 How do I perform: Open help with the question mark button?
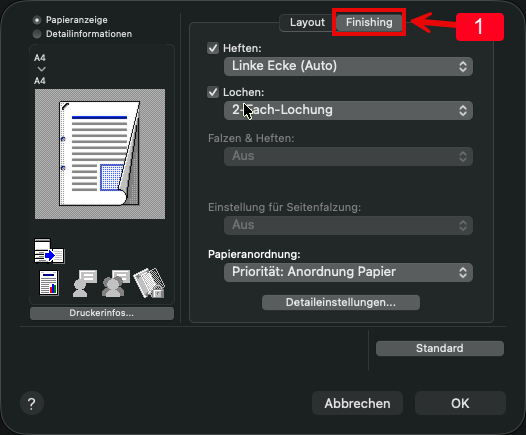[32, 403]
